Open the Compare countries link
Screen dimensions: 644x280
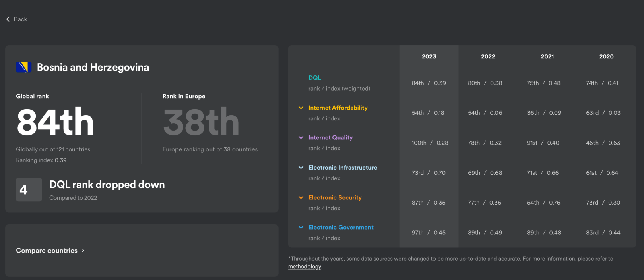[x=47, y=251]
